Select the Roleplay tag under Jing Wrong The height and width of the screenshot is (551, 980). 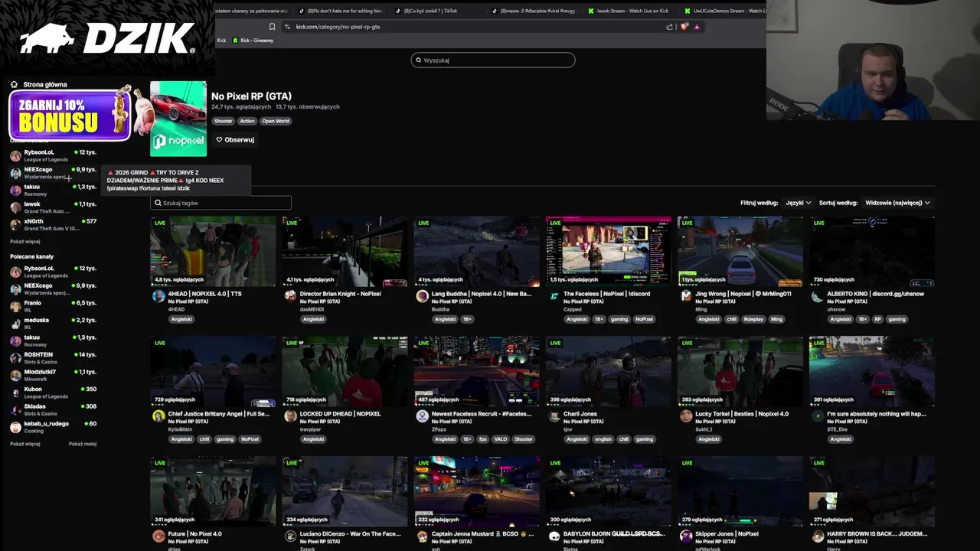753,319
